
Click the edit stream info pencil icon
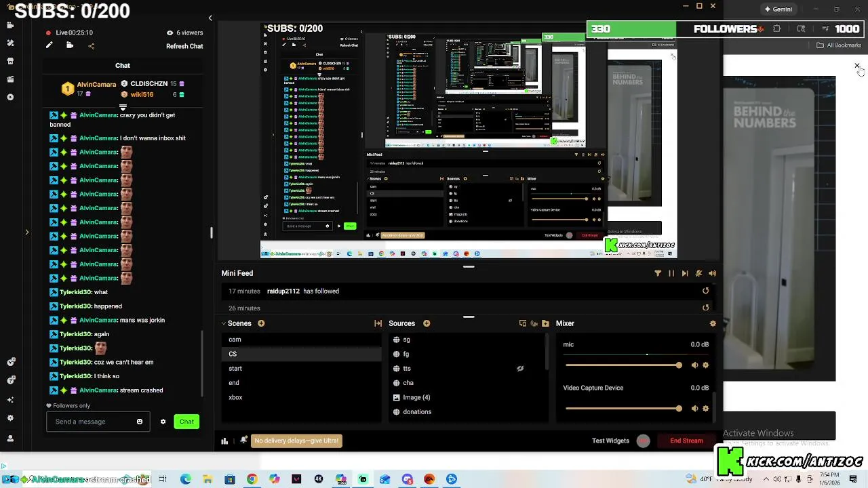point(49,45)
